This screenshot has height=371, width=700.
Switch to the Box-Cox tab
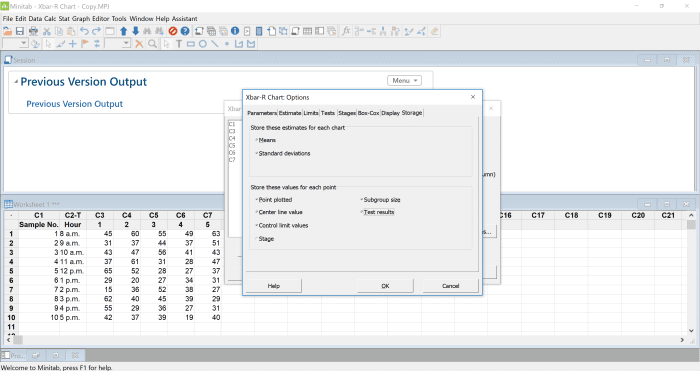point(368,113)
